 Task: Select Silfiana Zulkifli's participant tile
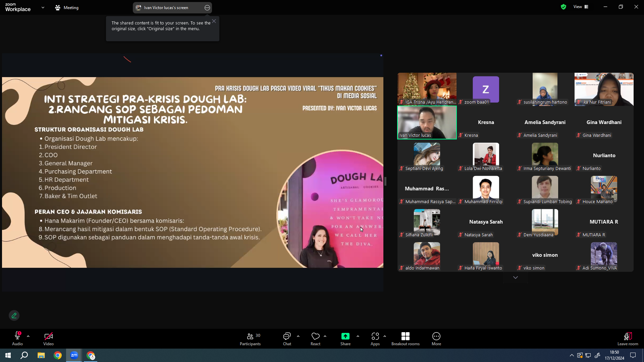(427, 222)
